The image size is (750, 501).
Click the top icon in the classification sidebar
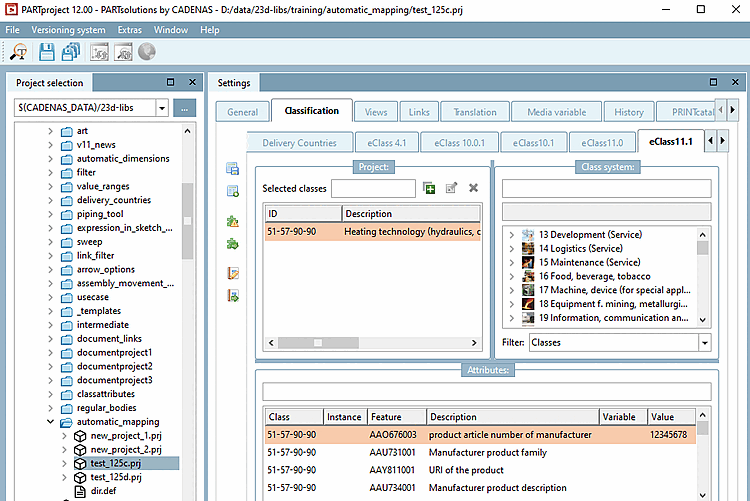tap(233, 168)
